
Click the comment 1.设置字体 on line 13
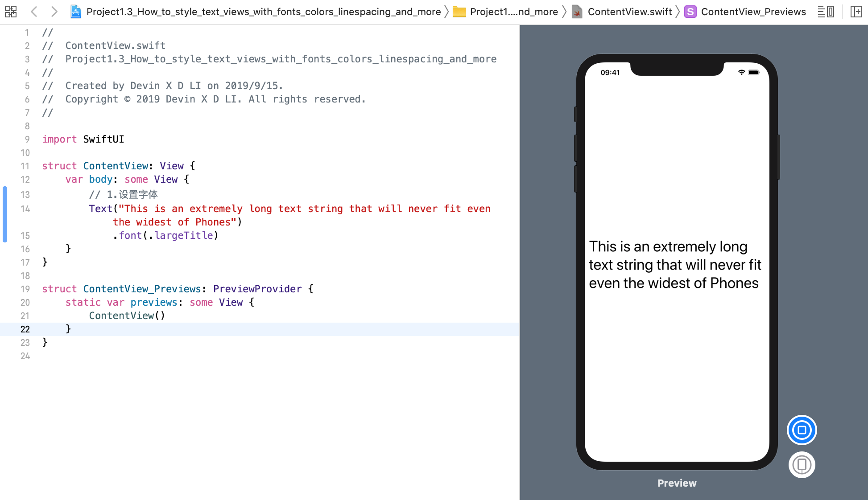[x=124, y=195]
